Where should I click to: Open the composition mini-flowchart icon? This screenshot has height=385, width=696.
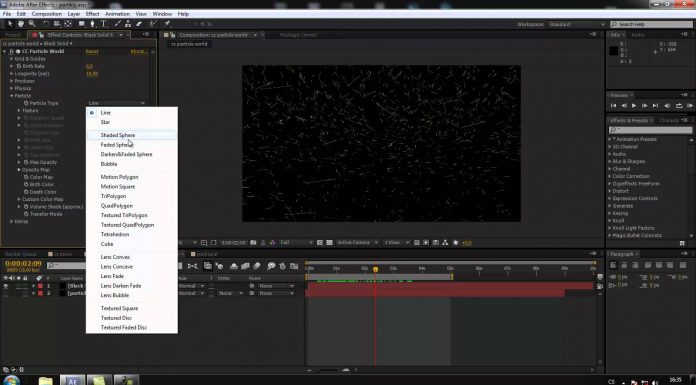point(192,266)
